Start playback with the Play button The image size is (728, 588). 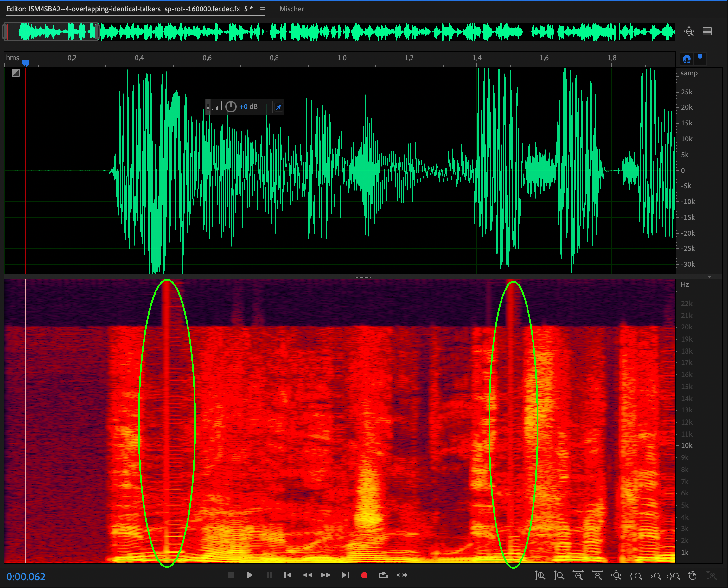(x=250, y=575)
